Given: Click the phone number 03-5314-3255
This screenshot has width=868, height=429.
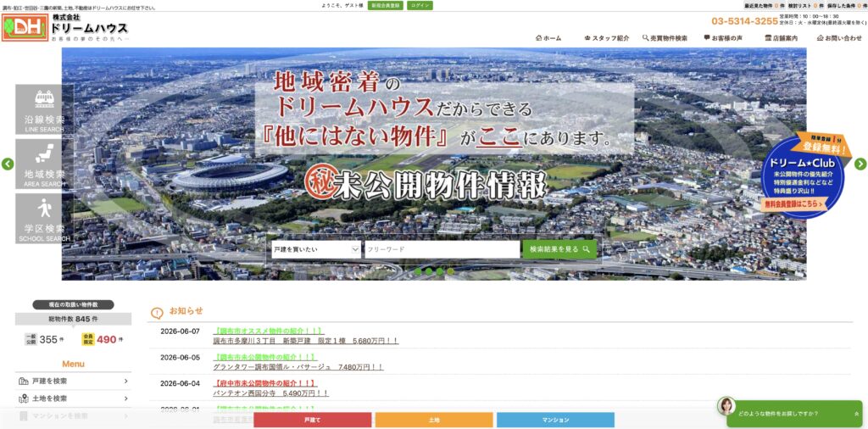Looking at the screenshot, I should (x=744, y=21).
